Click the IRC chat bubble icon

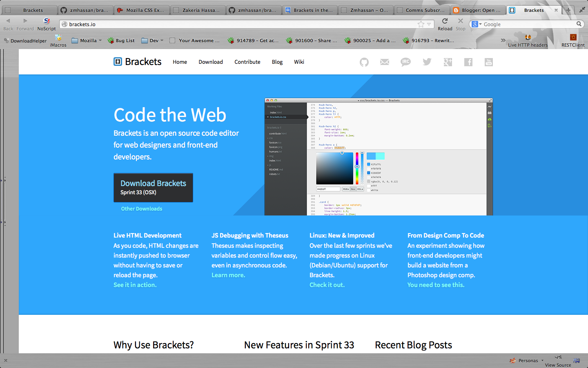click(x=405, y=62)
